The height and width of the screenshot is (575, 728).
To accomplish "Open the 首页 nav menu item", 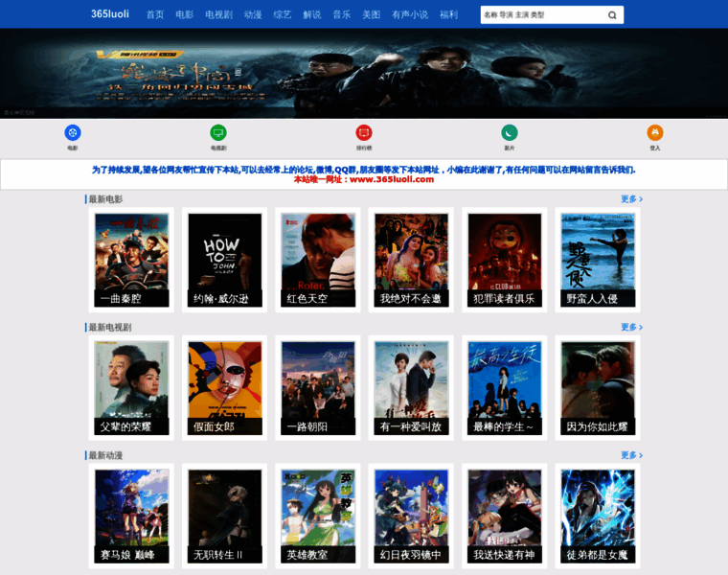I will pos(155,14).
